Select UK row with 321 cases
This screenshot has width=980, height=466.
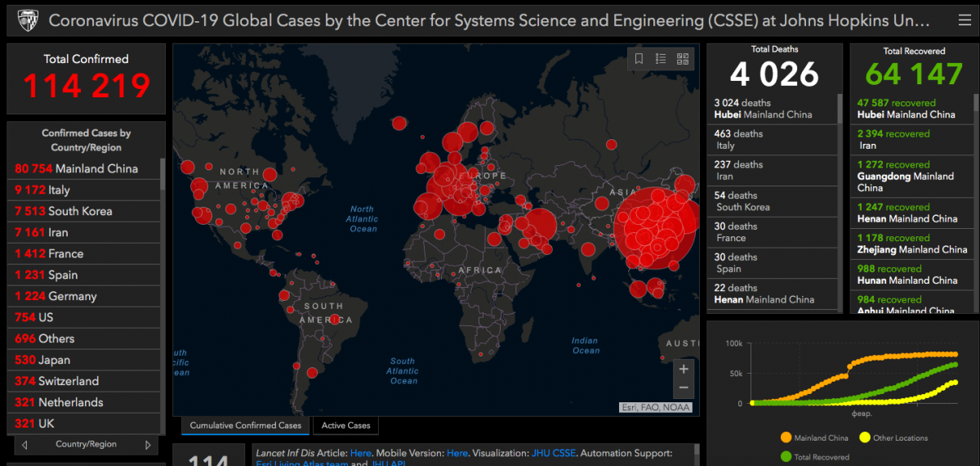(x=84, y=423)
